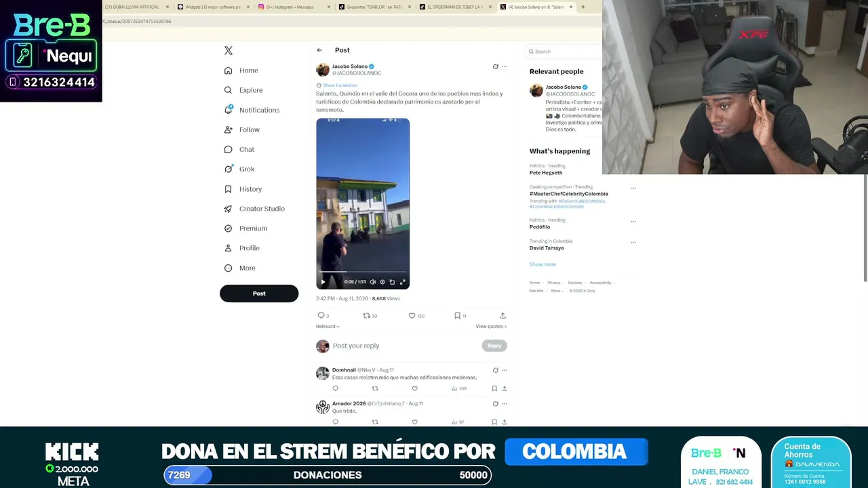
Task: Open options for Pedófilo trend
Action: [x=633, y=221]
